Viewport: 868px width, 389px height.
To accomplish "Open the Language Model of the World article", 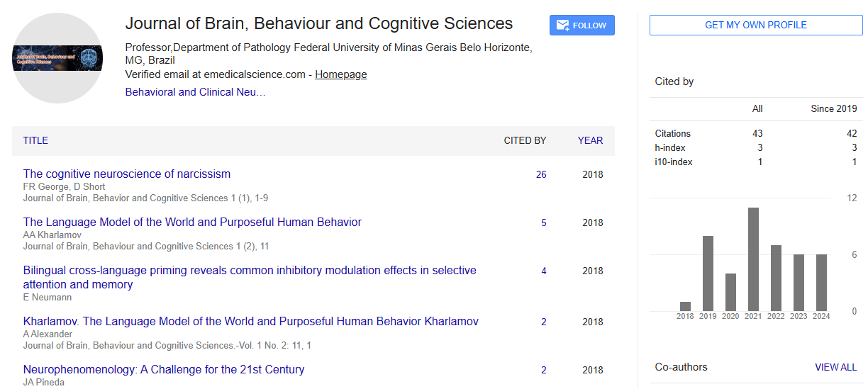I will click(x=192, y=222).
